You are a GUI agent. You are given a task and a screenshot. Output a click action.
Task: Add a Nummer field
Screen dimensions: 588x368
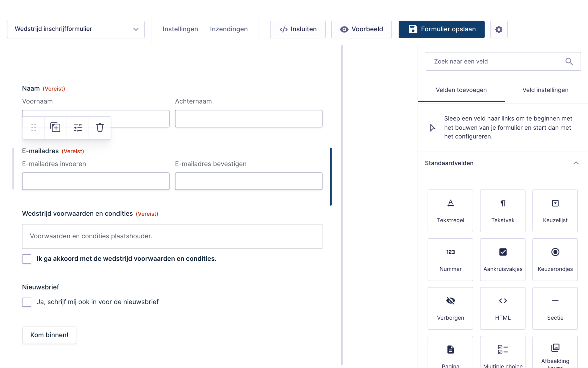pos(450,260)
